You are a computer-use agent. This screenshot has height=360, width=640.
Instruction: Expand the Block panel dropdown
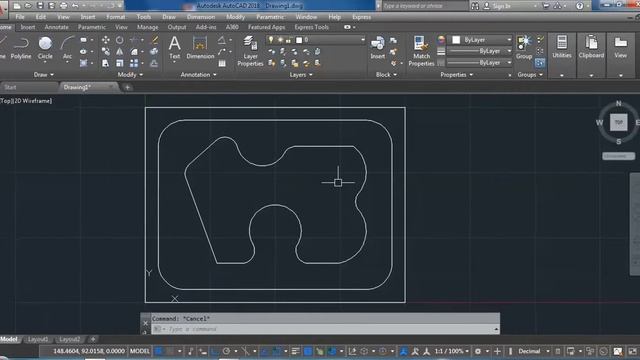click(386, 75)
